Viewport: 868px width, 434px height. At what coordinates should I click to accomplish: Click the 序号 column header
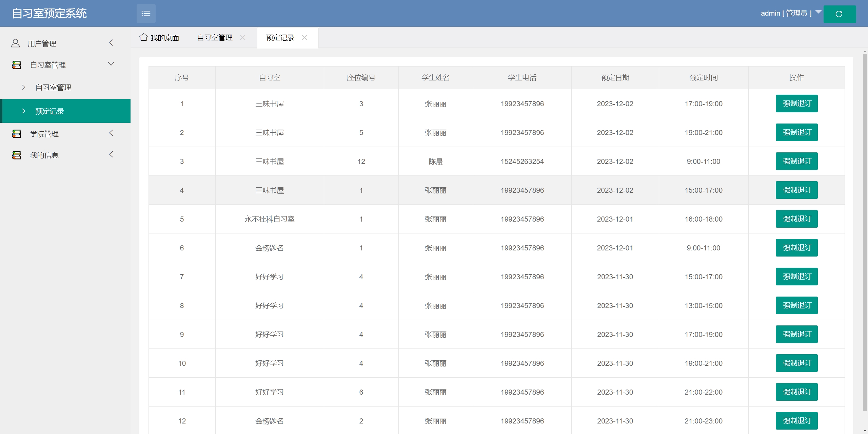click(x=182, y=78)
